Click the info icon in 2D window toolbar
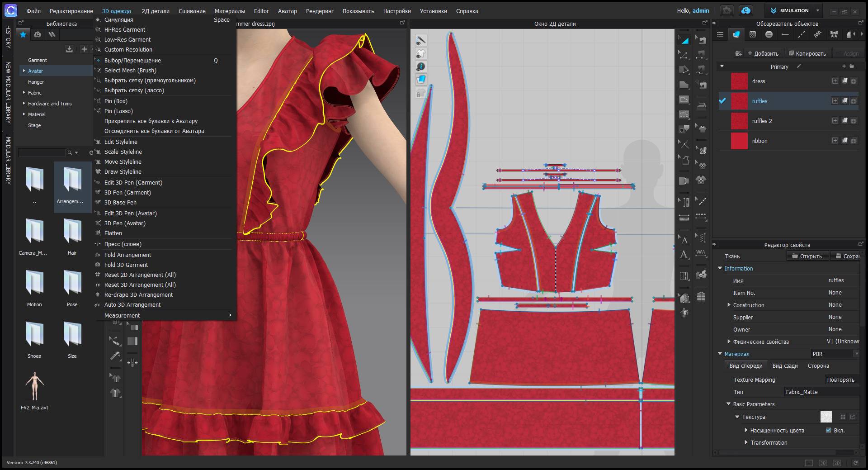The width and height of the screenshot is (868, 470). point(421,66)
